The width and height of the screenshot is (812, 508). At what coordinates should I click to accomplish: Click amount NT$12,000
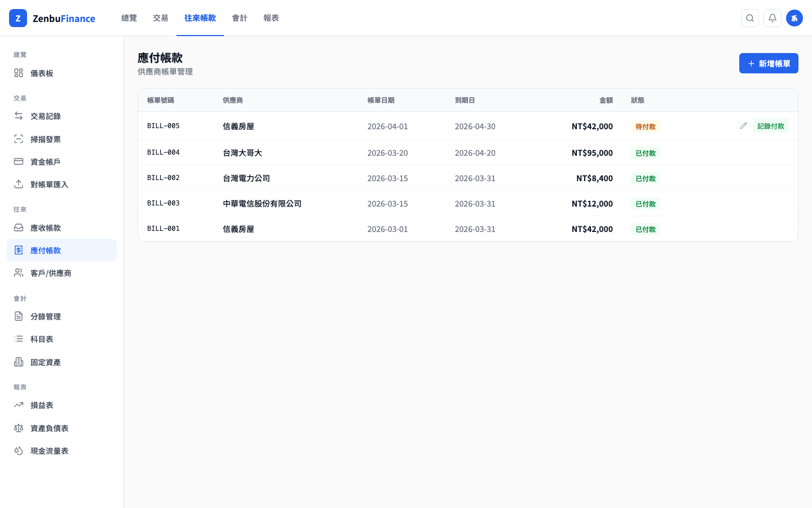tap(592, 203)
